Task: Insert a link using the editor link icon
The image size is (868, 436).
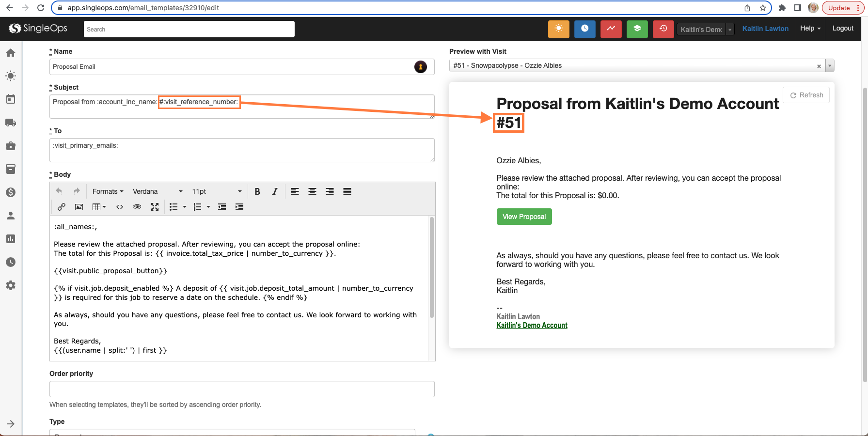Action: pos(62,207)
